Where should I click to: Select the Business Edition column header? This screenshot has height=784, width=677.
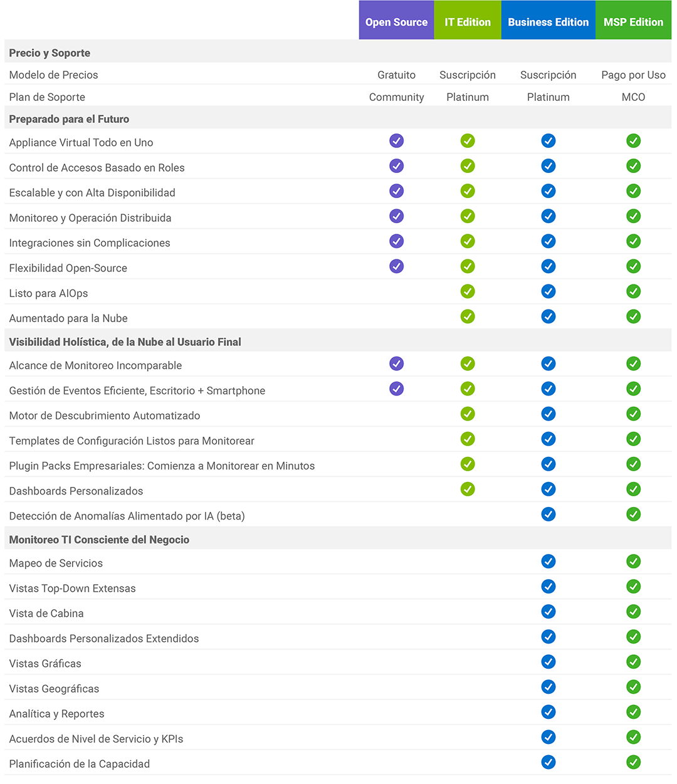[x=548, y=20]
